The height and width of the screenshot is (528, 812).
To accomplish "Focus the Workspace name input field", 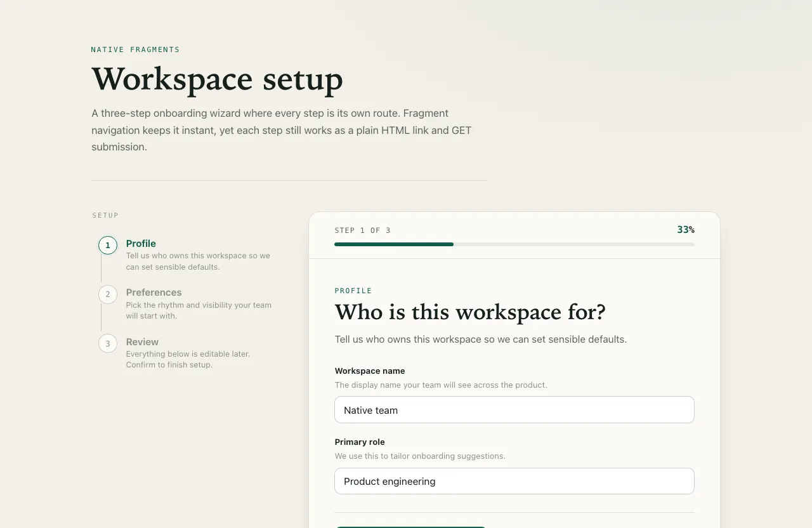I will click(514, 410).
